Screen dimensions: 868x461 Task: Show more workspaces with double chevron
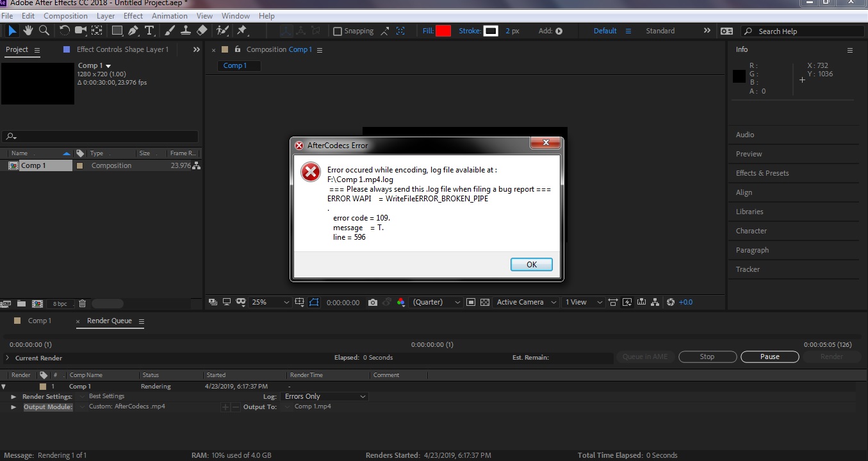(707, 31)
